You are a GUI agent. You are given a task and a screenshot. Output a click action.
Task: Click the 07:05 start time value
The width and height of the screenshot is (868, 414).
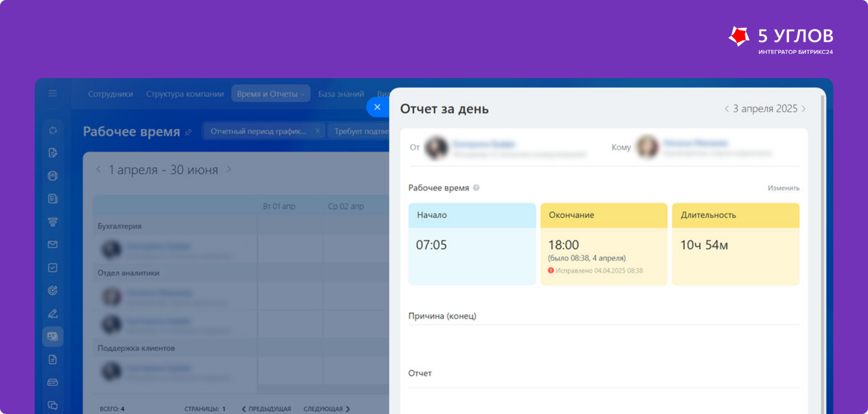click(x=431, y=245)
